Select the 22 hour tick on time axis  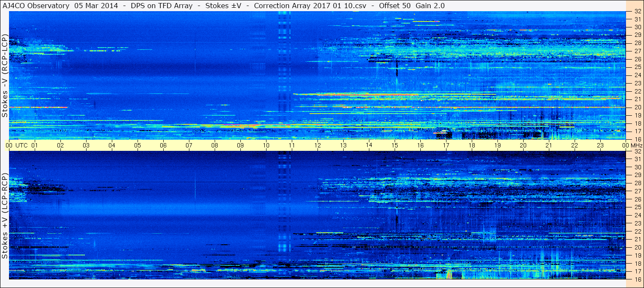coord(575,145)
